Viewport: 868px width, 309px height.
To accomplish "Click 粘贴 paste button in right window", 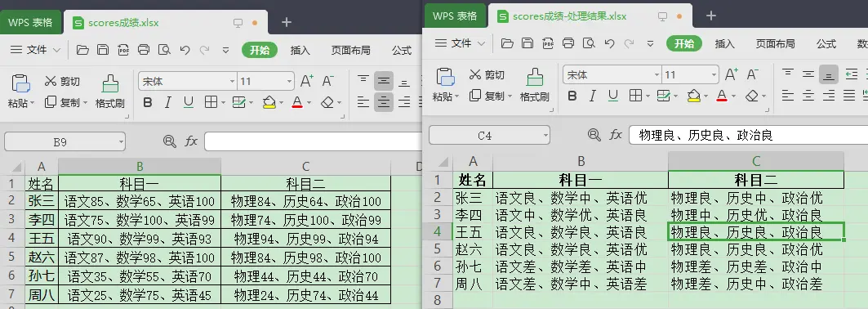I will (x=445, y=85).
